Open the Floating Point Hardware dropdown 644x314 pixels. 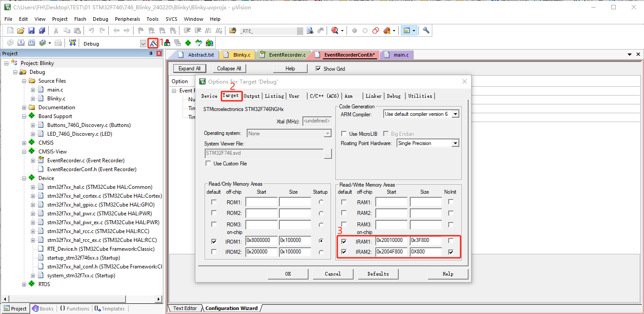[455, 143]
